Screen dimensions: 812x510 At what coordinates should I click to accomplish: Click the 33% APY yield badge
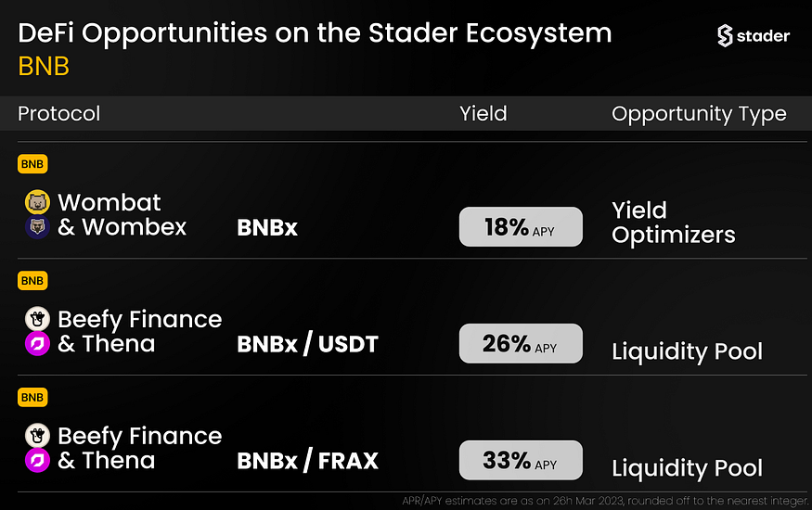pyautogui.click(x=521, y=460)
